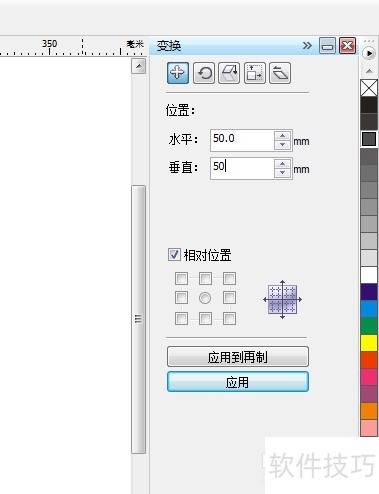Increase the 垂直 value with up arrow
The width and height of the screenshot is (379, 494).
283,164
